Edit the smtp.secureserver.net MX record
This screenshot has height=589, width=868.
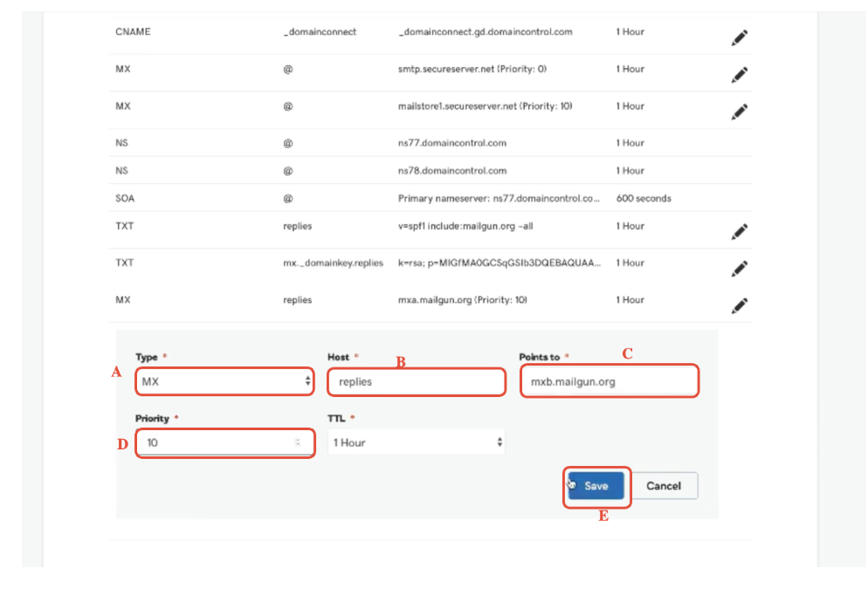point(740,75)
